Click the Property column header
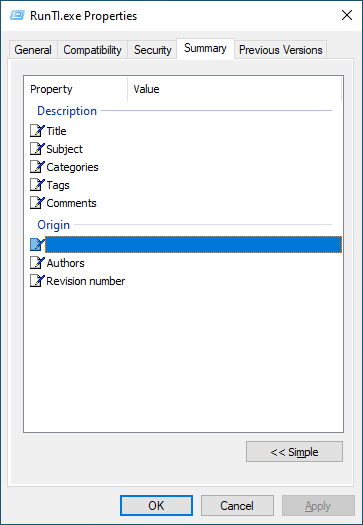Screen dimensions: 363x525 [76, 89]
